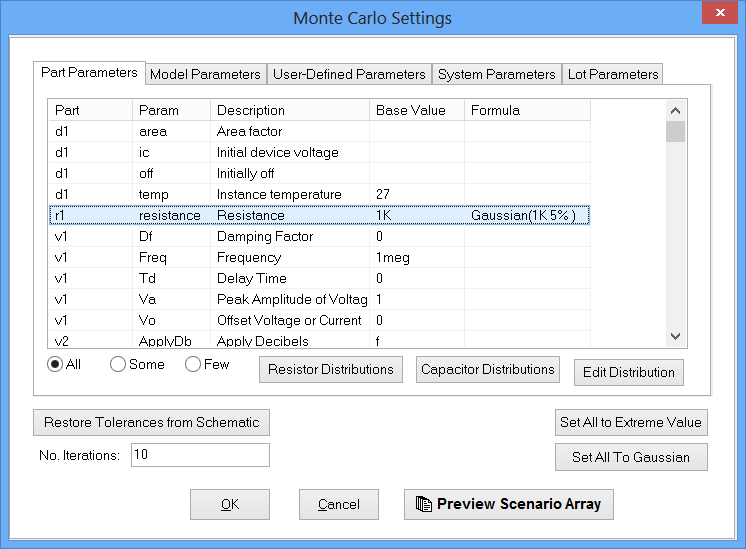Select the Few radio option
The image size is (746, 549).
click(x=193, y=365)
